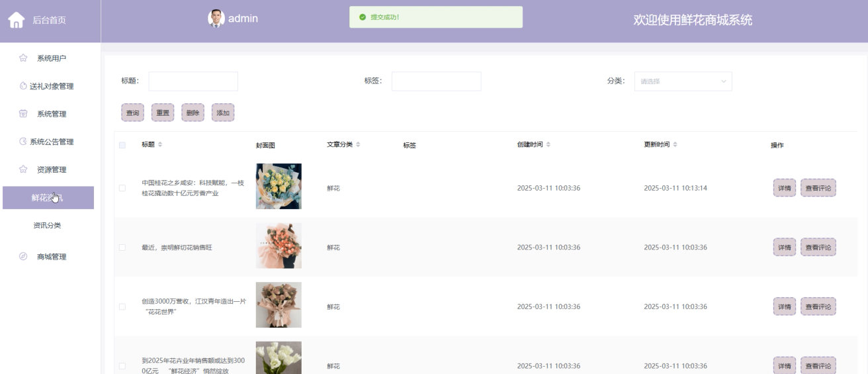This screenshot has width=868, height=374.
Task: Click cover image of 中国桂花之乡咸安 article
Action: [x=279, y=186]
